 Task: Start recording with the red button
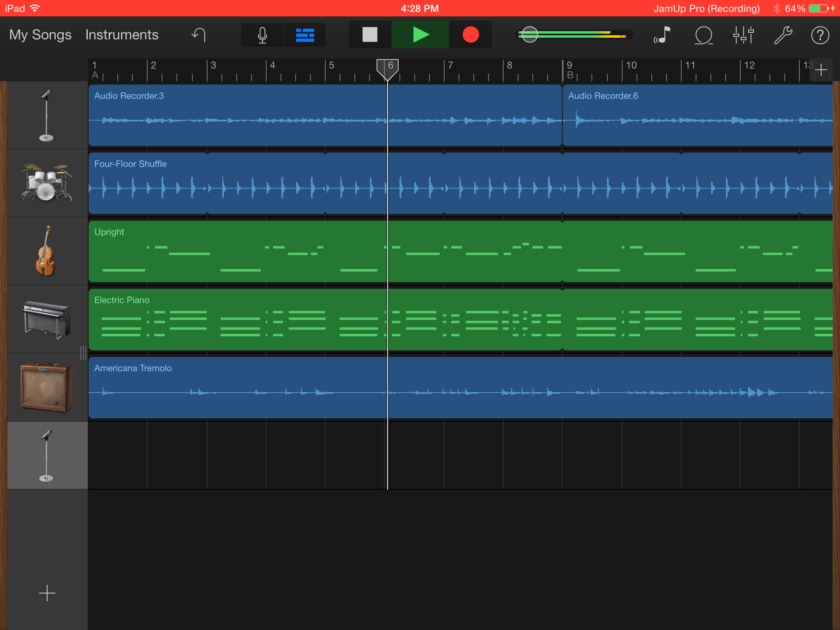coord(470,35)
